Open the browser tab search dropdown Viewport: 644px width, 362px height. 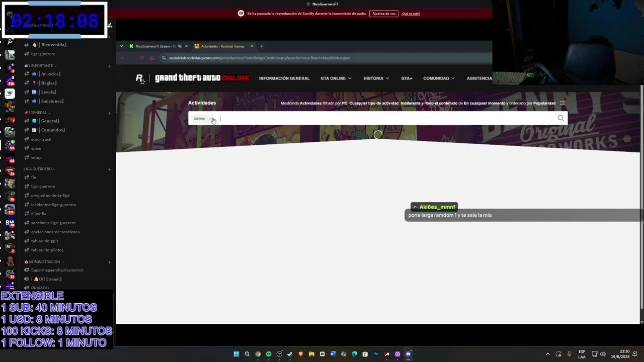point(121,46)
